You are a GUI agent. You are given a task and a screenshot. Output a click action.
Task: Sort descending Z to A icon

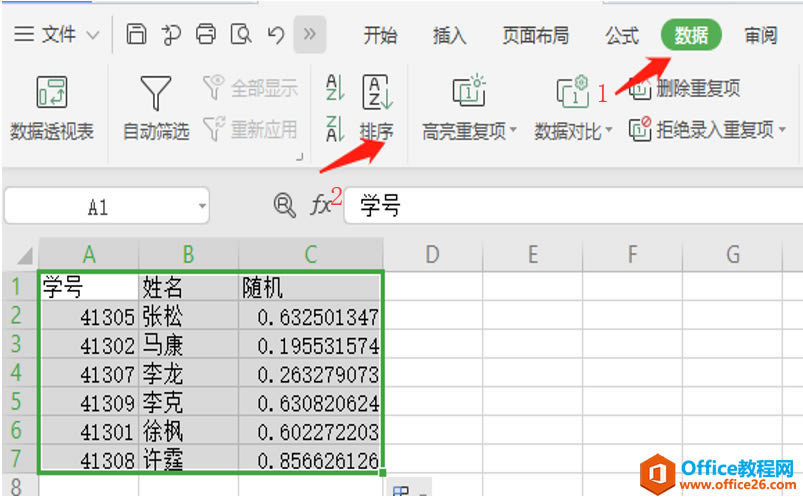(x=335, y=129)
